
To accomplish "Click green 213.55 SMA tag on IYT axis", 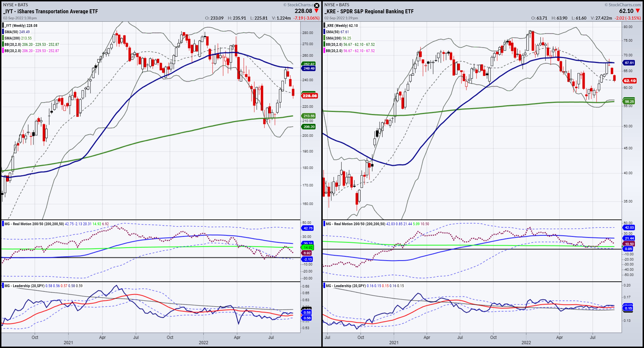I will pyautogui.click(x=309, y=116).
